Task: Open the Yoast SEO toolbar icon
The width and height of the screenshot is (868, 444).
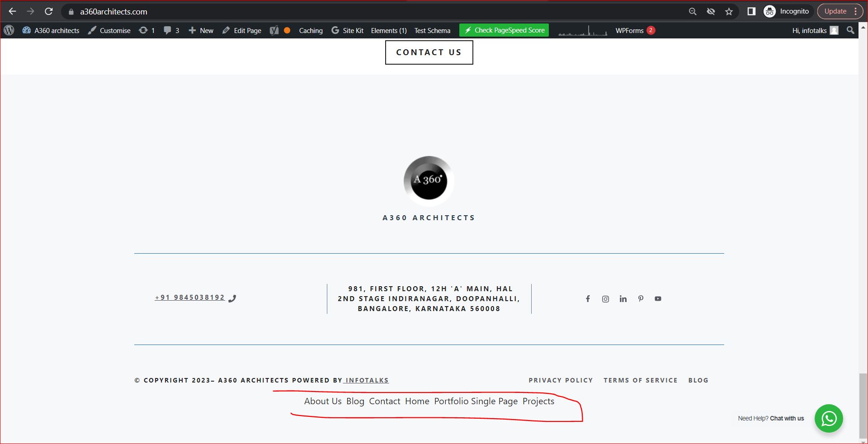Action: 274,30
